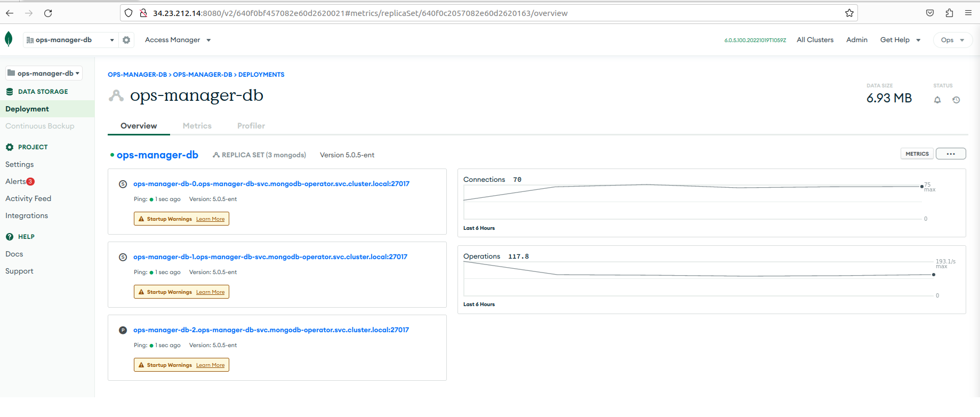Open sidebar ops-manager-db folder dropdown
980x417 pixels.
point(44,73)
